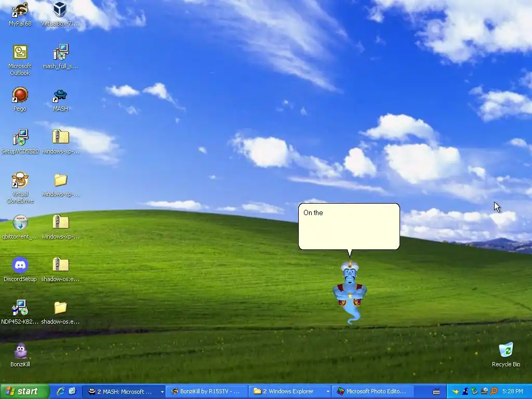Click the language bar keyboard icon
This screenshot has width=532, height=399.
click(x=436, y=392)
